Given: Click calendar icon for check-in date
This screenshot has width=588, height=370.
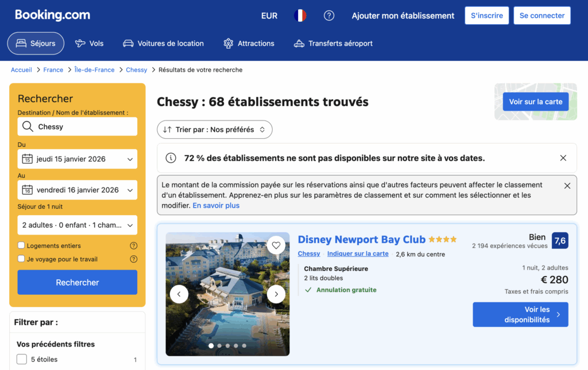Looking at the screenshot, I should (x=28, y=159).
